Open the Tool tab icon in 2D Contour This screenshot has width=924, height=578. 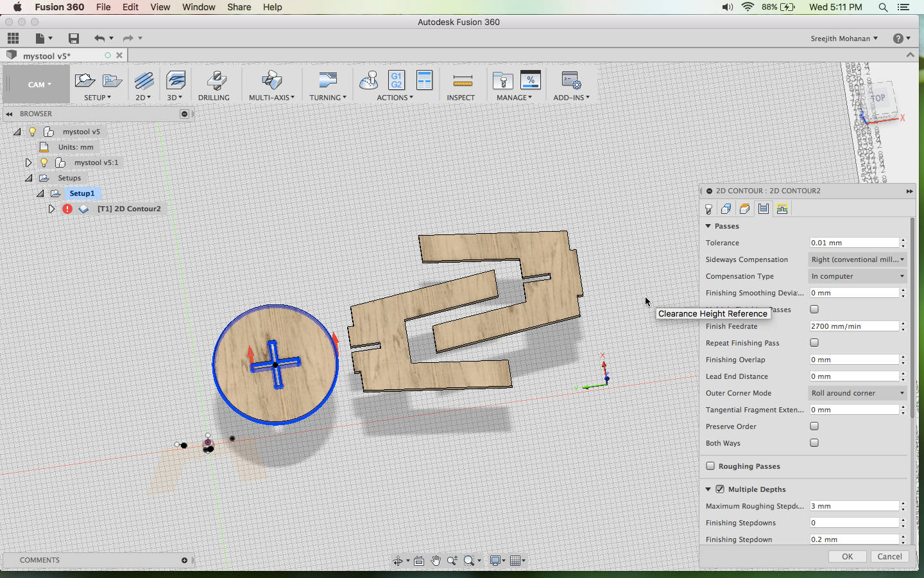(708, 209)
